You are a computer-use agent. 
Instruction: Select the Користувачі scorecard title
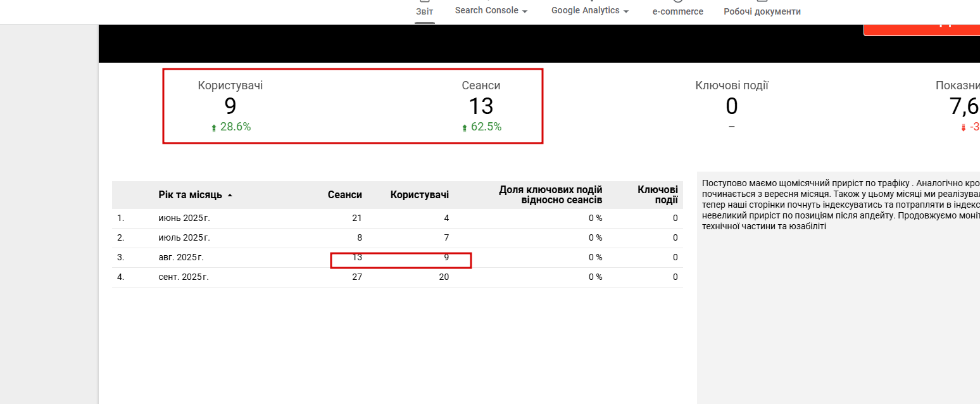(x=230, y=85)
